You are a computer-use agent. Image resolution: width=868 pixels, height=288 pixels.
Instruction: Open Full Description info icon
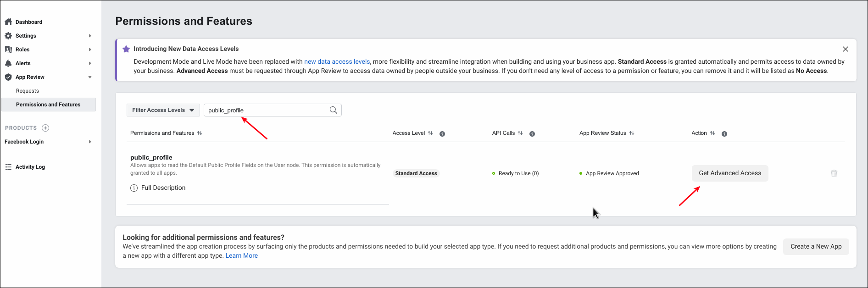(x=134, y=188)
